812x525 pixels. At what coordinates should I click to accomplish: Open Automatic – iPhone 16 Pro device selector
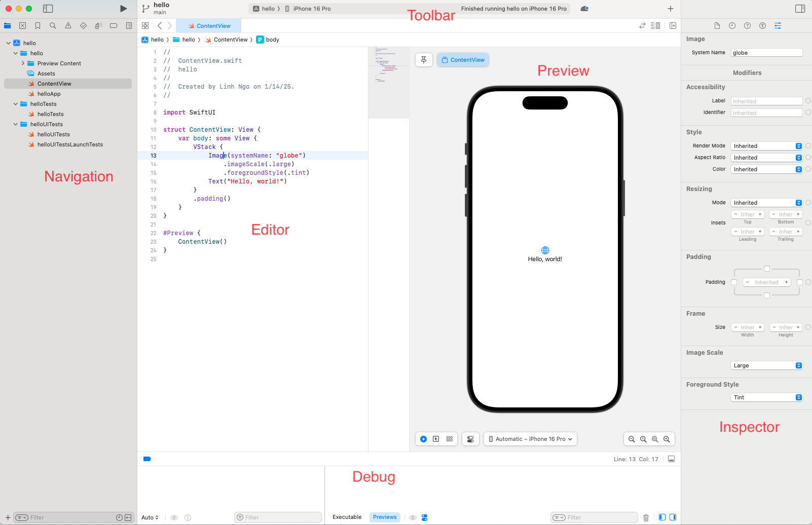click(530, 439)
